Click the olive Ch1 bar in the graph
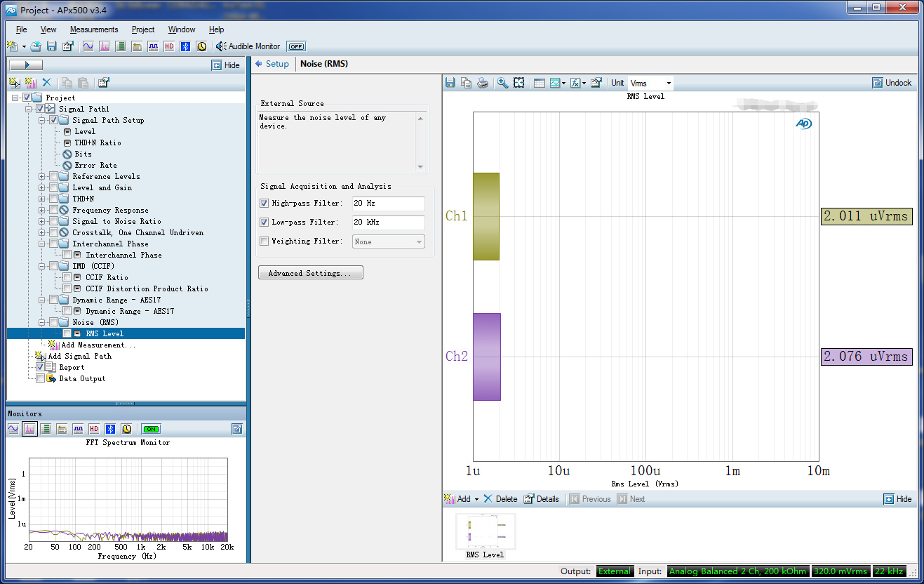This screenshot has width=924, height=584. point(486,216)
